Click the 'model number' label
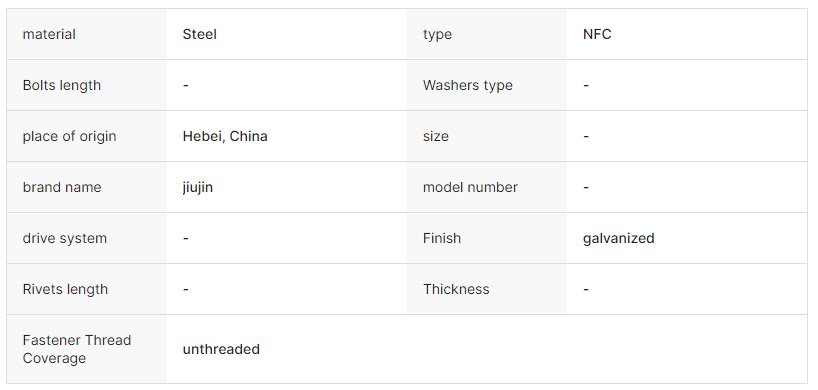 470,188
